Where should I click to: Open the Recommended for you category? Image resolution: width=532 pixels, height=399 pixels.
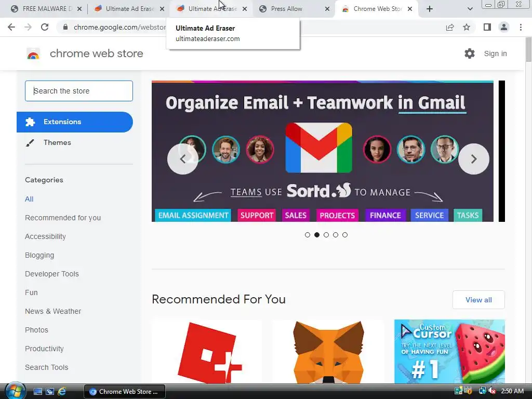point(63,218)
